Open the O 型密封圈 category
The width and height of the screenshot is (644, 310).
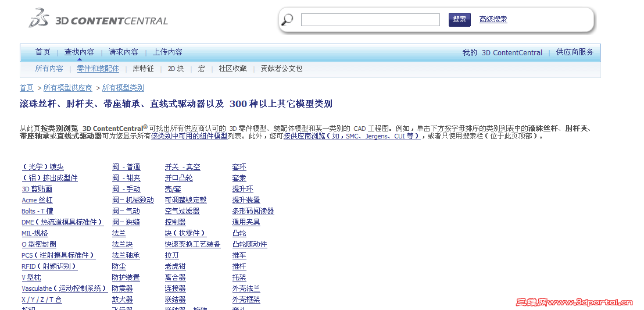click(39, 244)
